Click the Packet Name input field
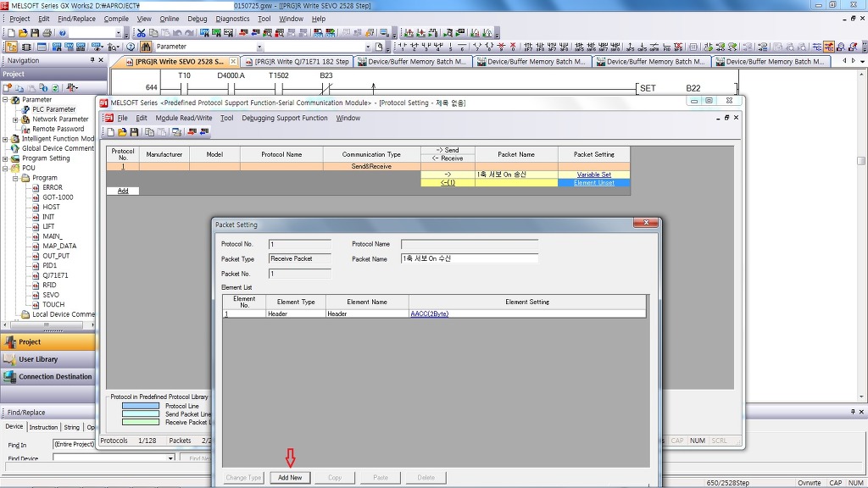Image resolution: width=868 pixels, height=488 pixels. point(469,259)
